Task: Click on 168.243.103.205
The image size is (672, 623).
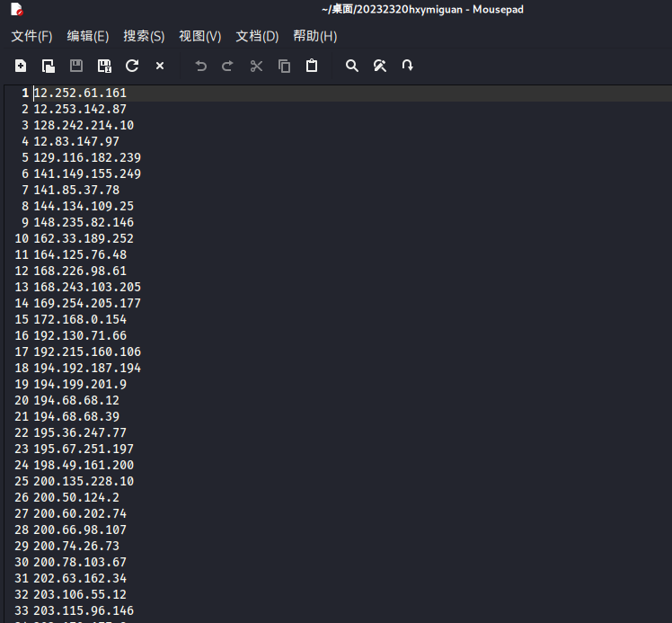Action: pos(87,288)
